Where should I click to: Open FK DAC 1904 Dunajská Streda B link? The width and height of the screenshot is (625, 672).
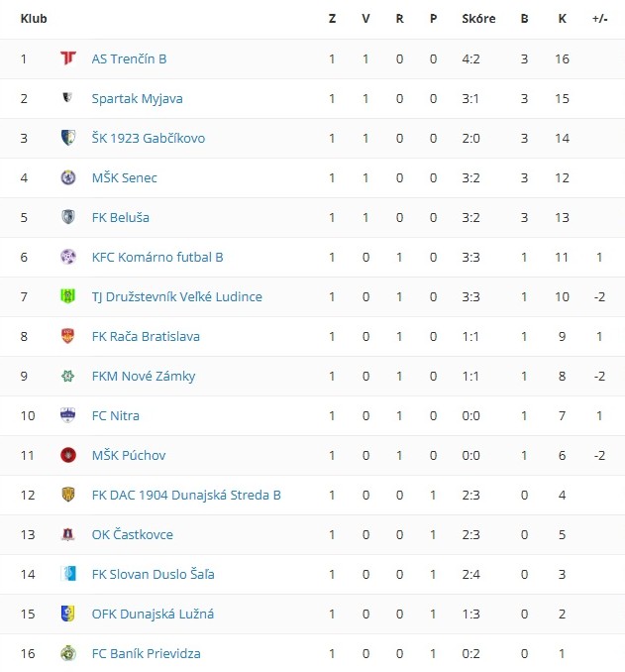click(186, 495)
